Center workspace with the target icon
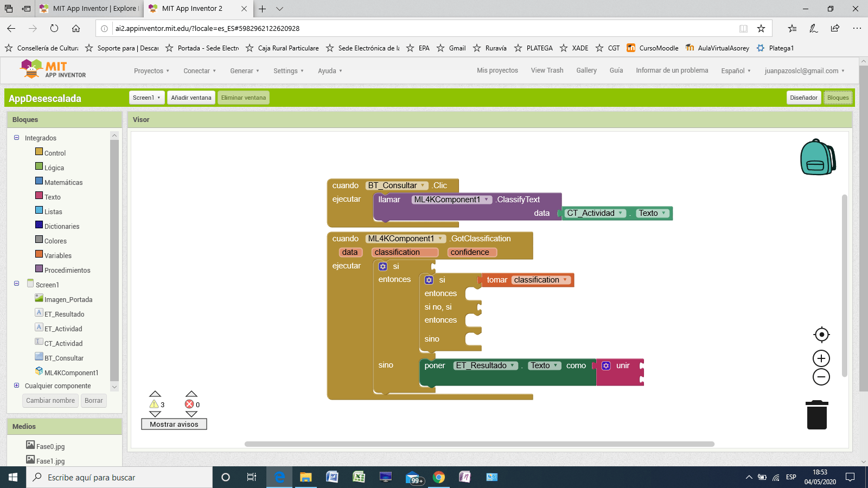The width and height of the screenshot is (868, 488). click(x=821, y=335)
